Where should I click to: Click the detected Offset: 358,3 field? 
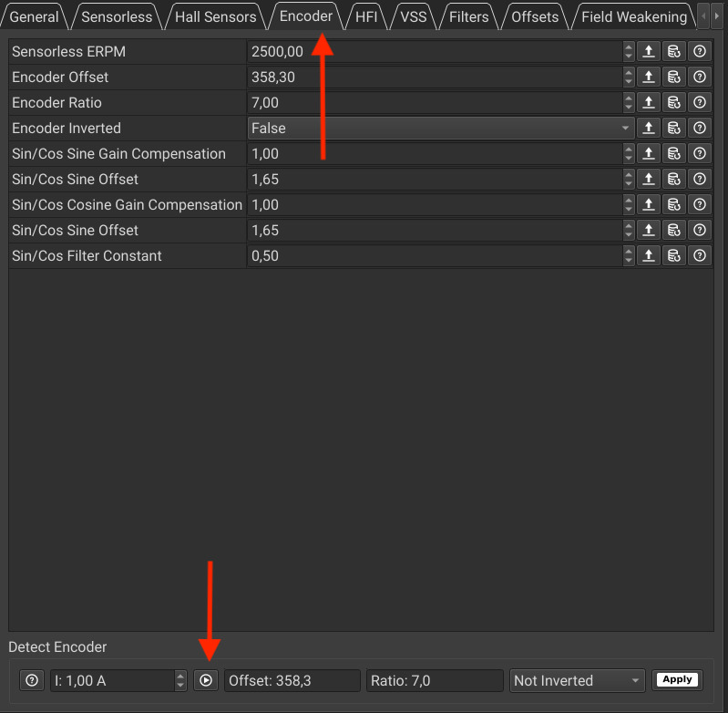point(292,681)
